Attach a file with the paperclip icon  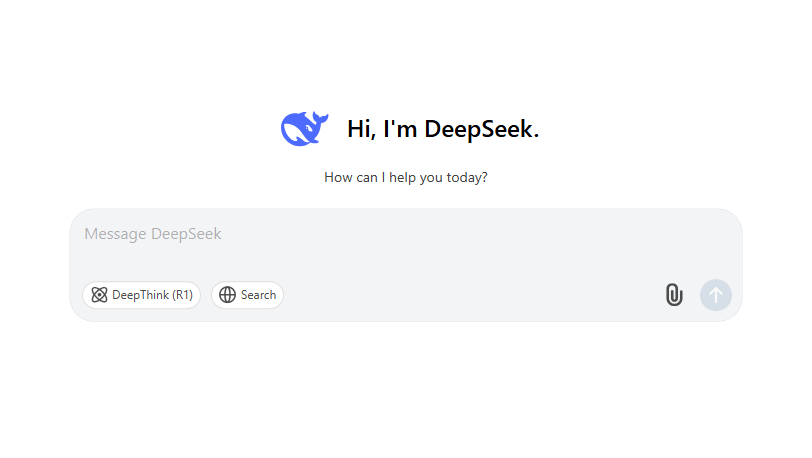(x=674, y=295)
